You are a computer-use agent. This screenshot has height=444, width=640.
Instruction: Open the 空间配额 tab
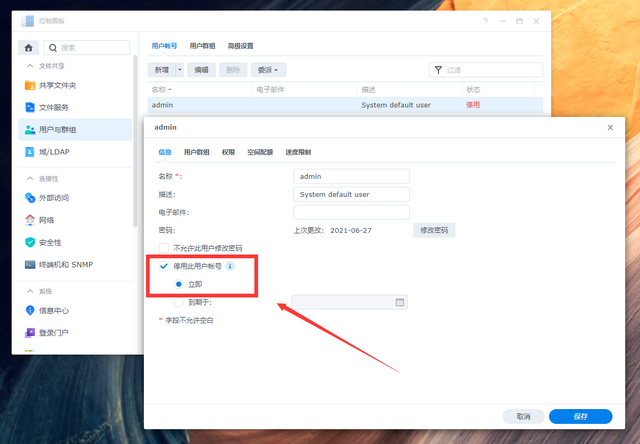260,152
